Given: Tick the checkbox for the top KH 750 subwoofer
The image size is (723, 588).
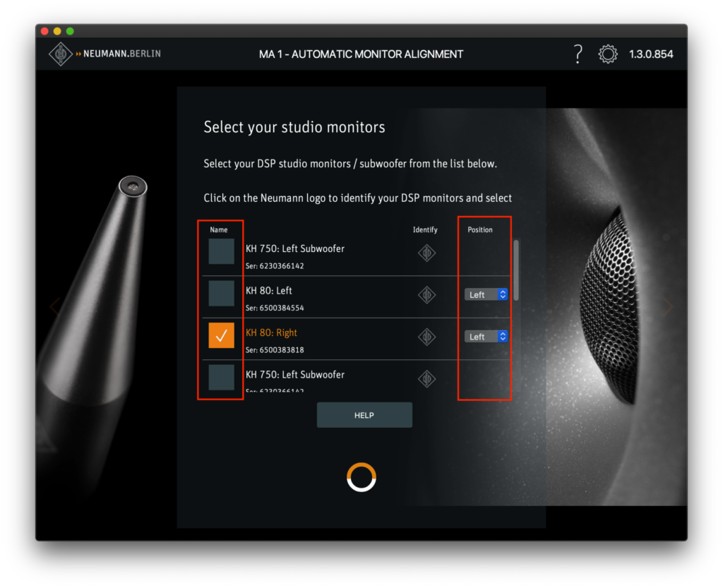Looking at the screenshot, I should 221,251.
